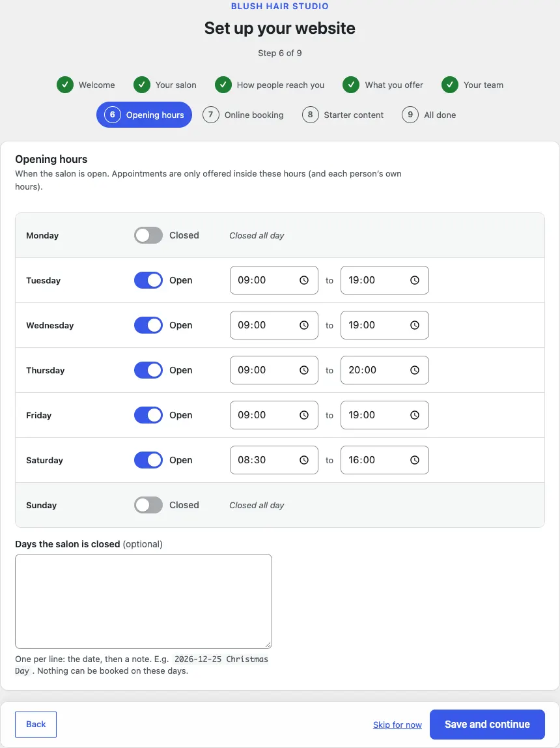
Task: Save and continue to the next step
Action: [x=487, y=724]
